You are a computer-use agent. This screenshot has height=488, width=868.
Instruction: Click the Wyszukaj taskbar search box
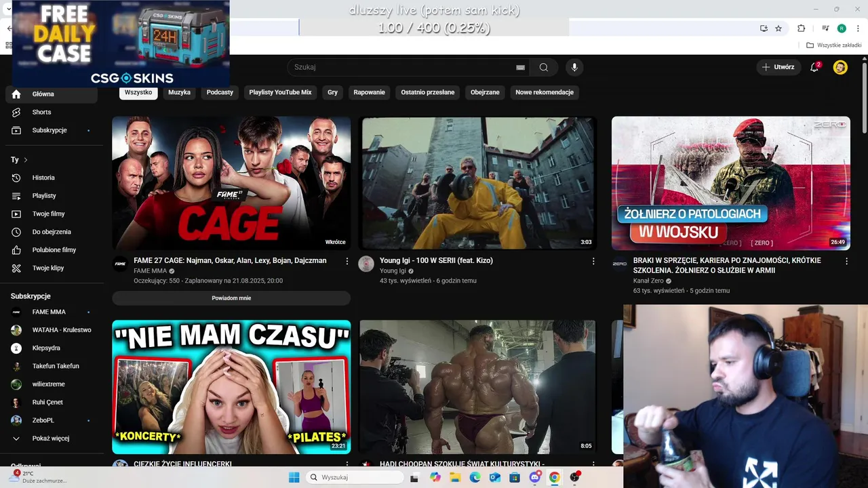(354, 477)
